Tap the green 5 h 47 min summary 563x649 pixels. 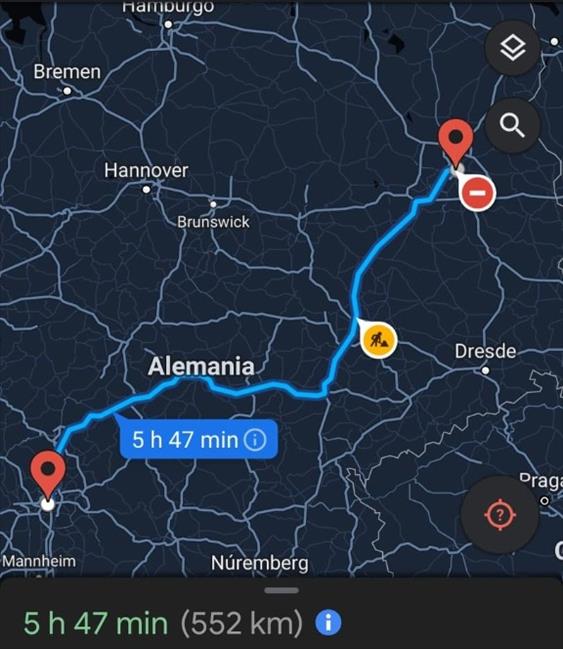tap(96, 623)
